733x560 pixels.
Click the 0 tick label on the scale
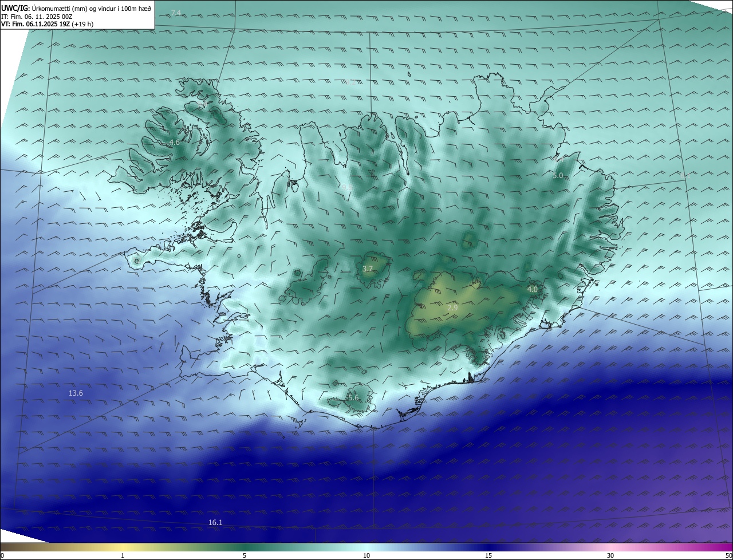(x=2, y=555)
